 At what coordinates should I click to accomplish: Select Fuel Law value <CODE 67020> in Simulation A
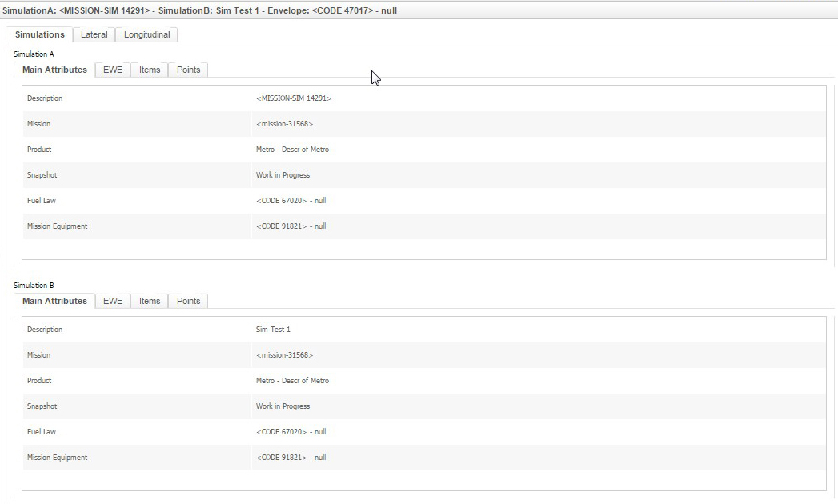click(x=291, y=201)
